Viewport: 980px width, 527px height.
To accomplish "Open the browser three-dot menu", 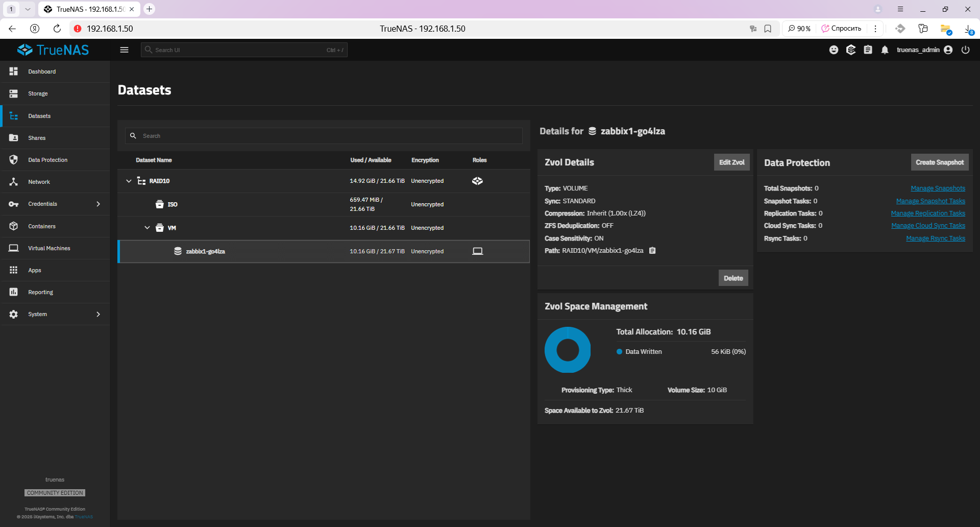I will point(875,29).
